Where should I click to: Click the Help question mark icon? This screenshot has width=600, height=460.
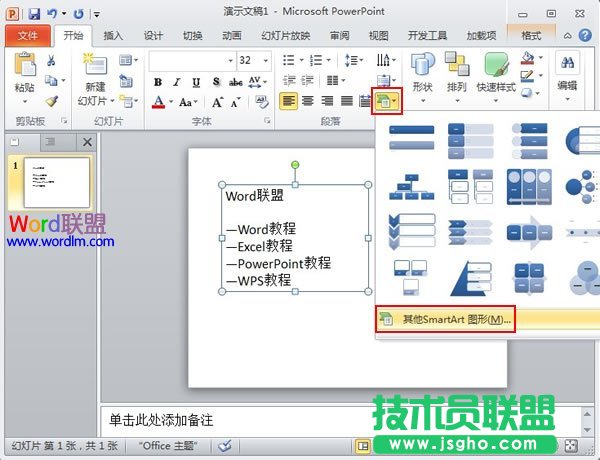[585, 36]
